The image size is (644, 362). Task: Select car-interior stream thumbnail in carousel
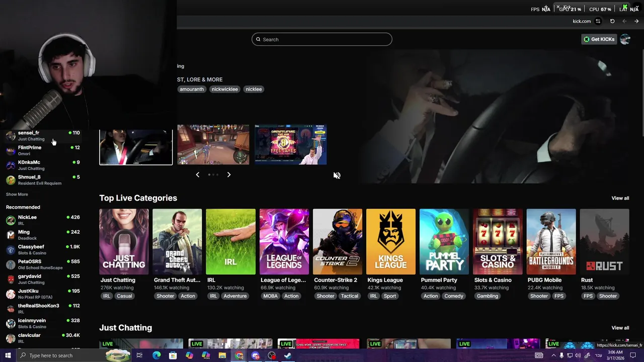(136, 147)
